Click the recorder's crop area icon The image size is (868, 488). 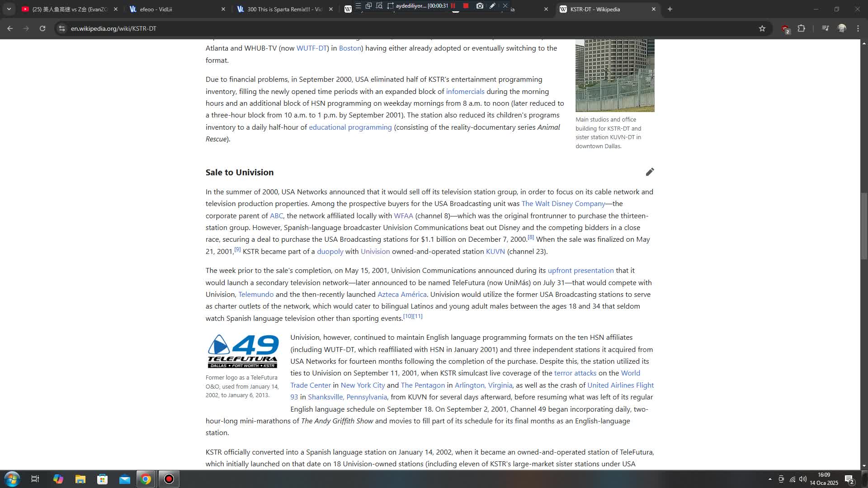(x=390, y=6)
